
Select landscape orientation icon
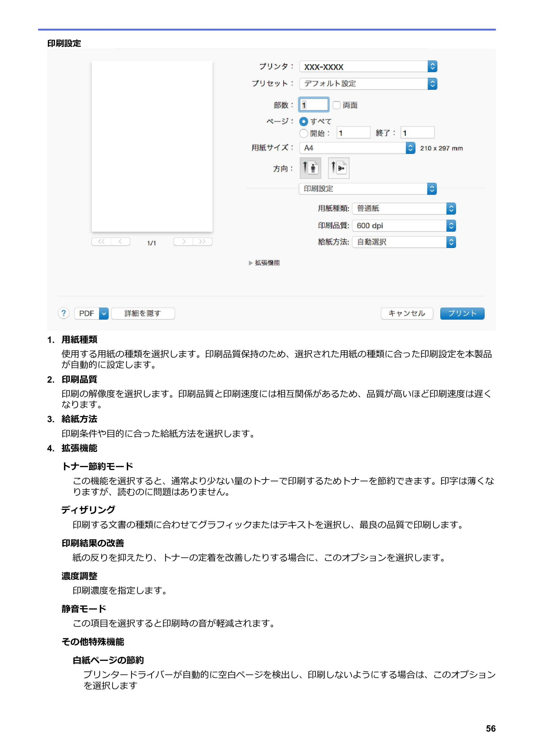click(339, 168)
